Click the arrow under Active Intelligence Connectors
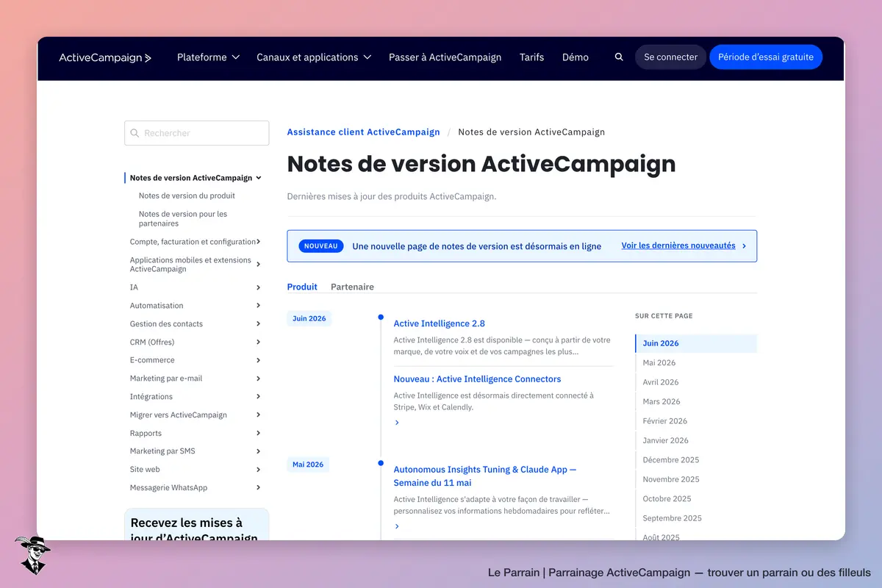Image resolution: width=882 pixels, height=588 pixels. coord(397,423)
